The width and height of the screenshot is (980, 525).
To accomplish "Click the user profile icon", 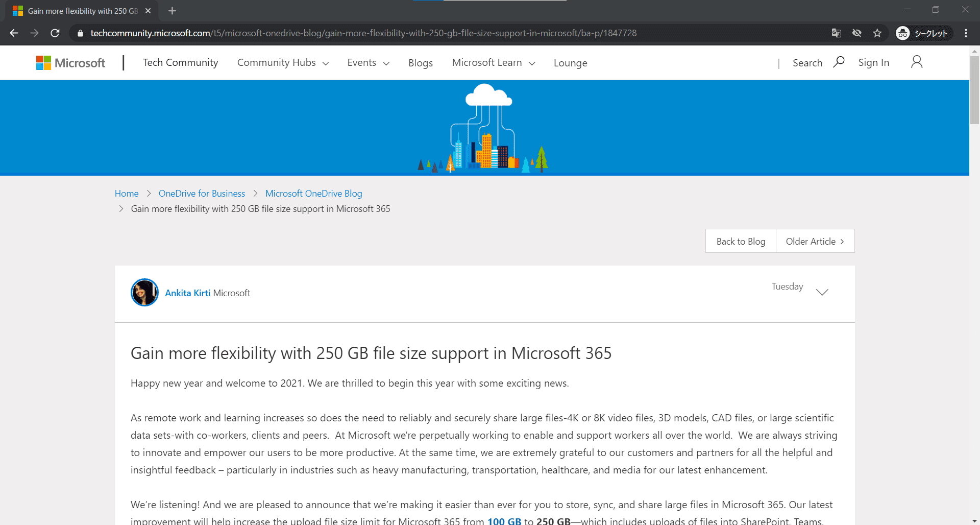I will tap(917, 62).
